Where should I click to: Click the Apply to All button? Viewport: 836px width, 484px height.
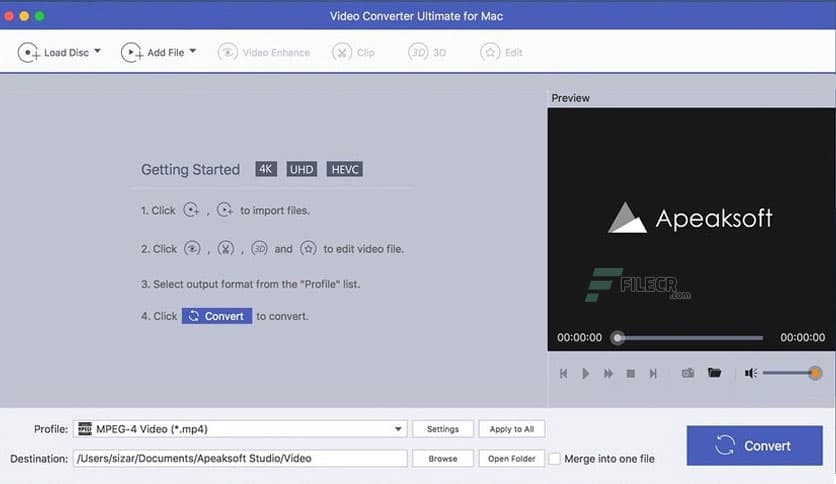pyautogui.click(x=511, y=429)
